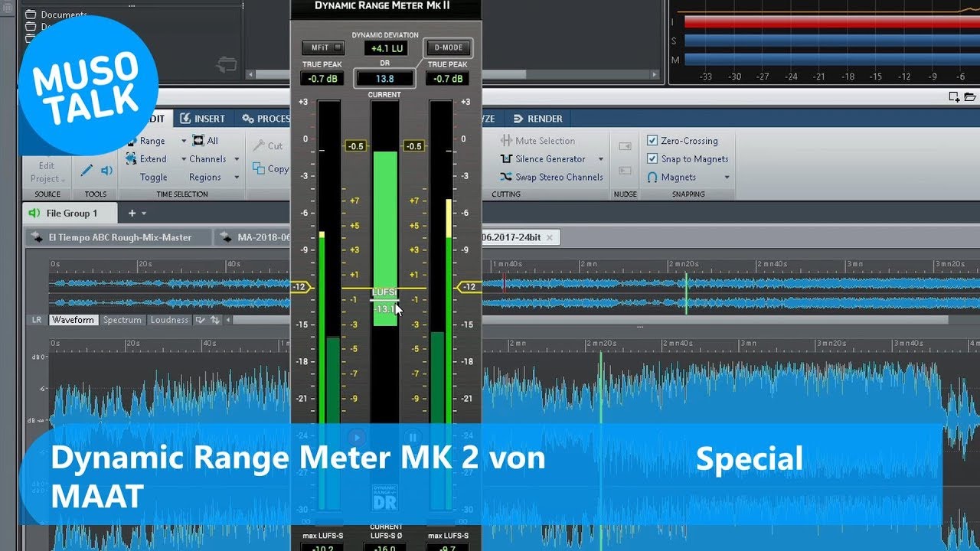
Task: Add a new file group with the plus button
Action: [x=132, y=213]
